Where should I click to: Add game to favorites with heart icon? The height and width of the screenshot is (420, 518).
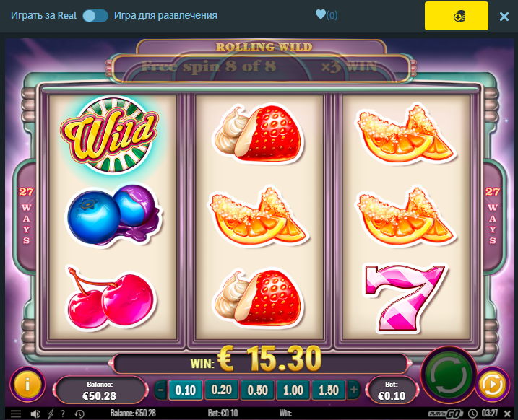pos(321,14)
